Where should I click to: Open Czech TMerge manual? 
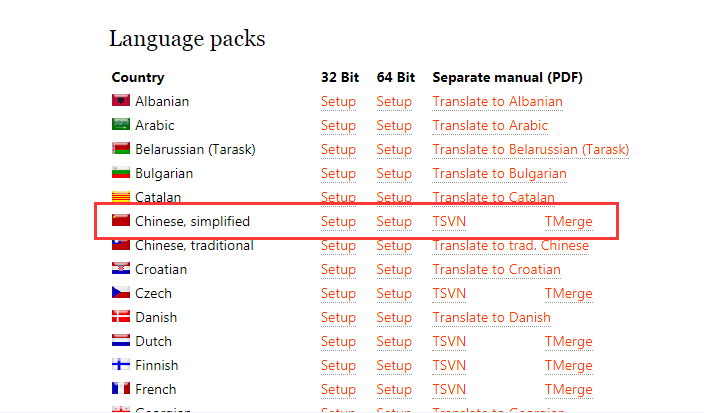click(x=569, y=294)
